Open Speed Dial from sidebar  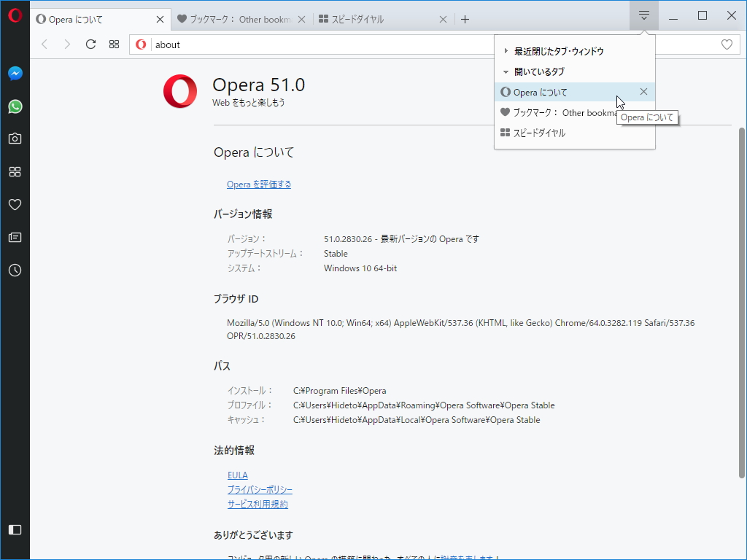(x=15, y=171)
